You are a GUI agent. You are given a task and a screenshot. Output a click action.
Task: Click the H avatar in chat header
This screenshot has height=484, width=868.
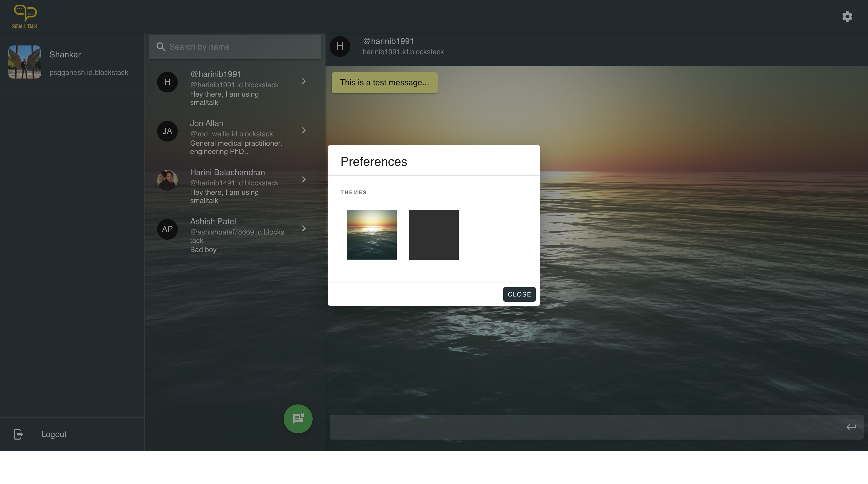(340, 46)
